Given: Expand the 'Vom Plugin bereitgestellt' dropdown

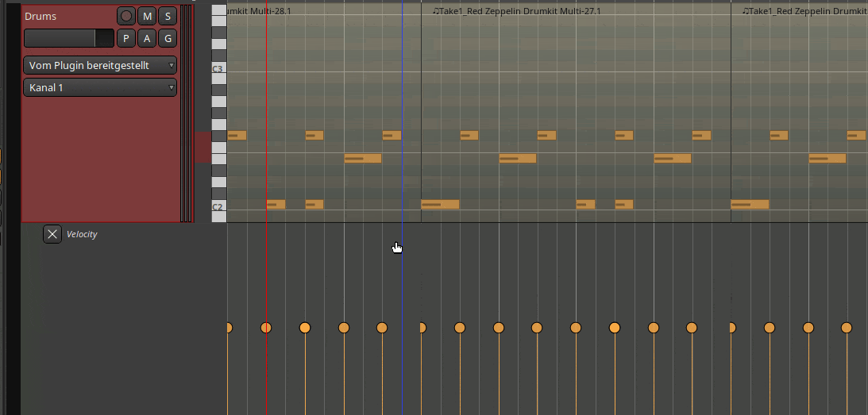Looking at the screenshot, I should (100, 65).
